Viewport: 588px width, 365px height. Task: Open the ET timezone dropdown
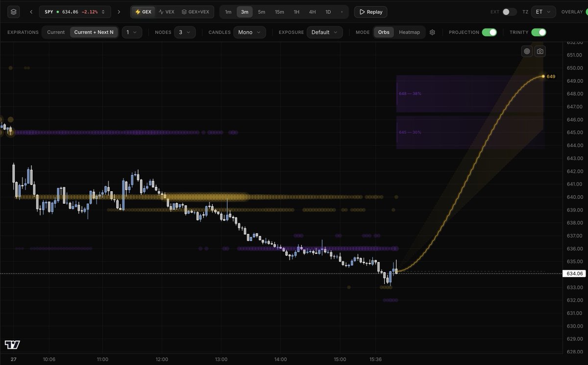[x=543, y=12]
